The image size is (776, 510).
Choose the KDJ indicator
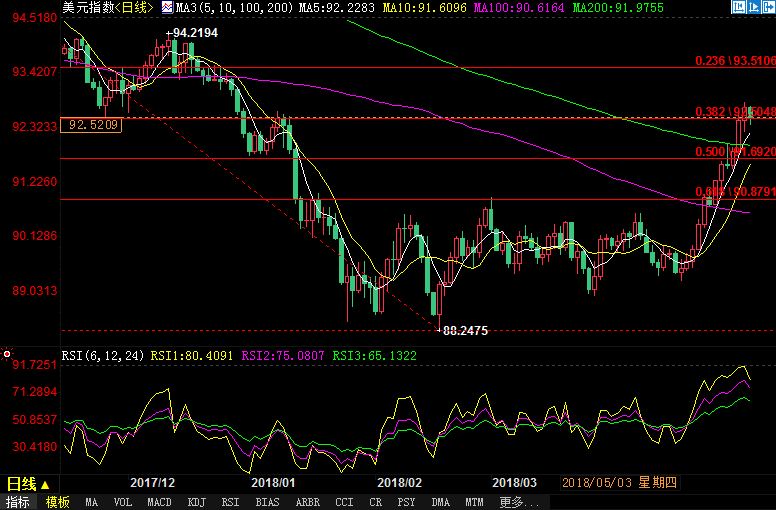coord(197,502)
